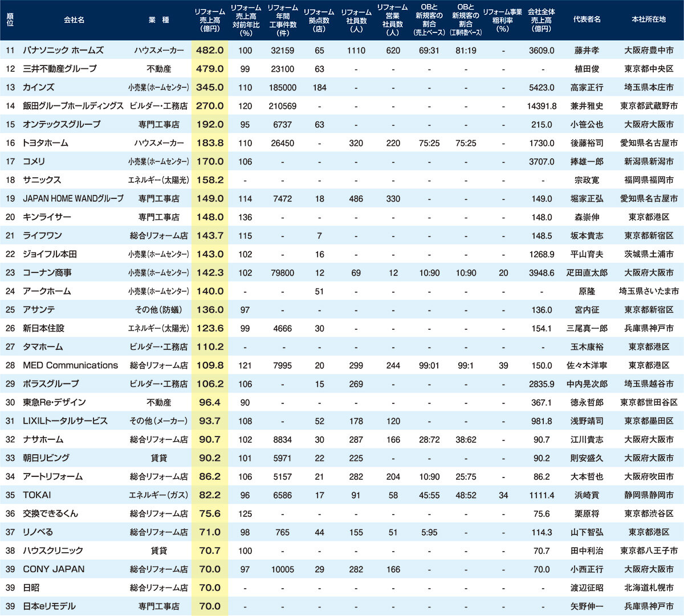This screenshot has height=616, width=684.
Task: Click the ナサホーム company name
Action: [x=43, y=439]
